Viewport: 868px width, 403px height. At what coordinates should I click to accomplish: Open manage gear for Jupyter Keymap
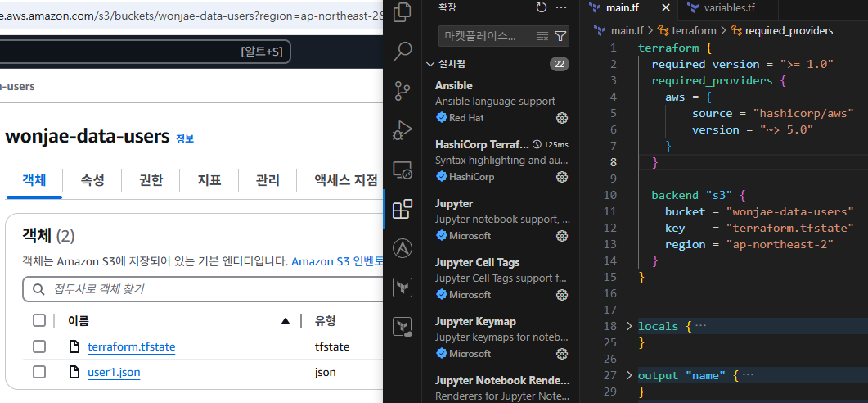pos(562,353)
